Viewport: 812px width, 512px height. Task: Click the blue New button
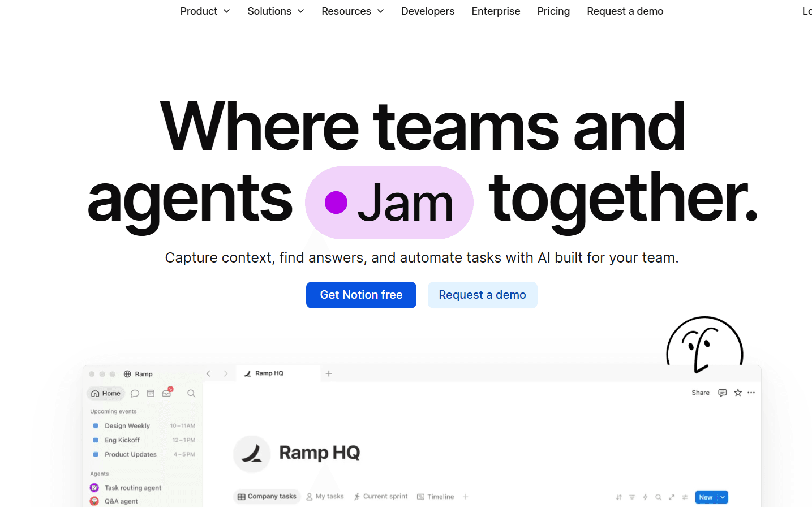(x=706, y=497)
